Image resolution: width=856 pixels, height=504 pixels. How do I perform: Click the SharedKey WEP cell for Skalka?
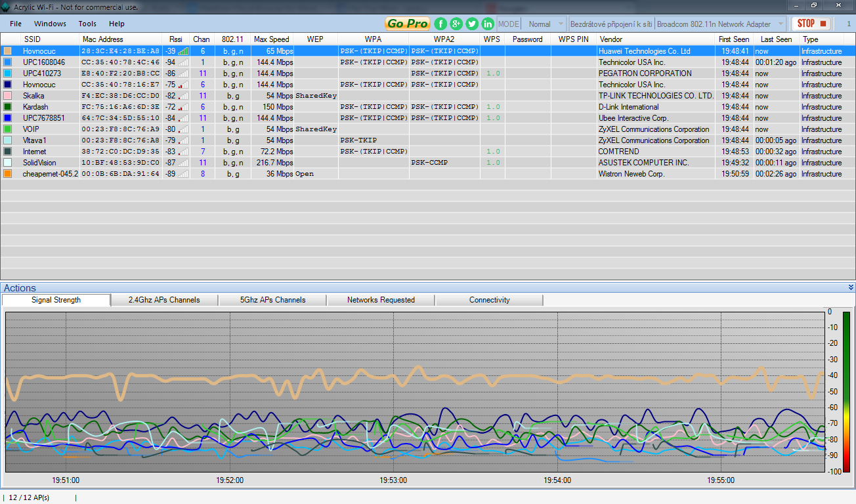(316, 96)
